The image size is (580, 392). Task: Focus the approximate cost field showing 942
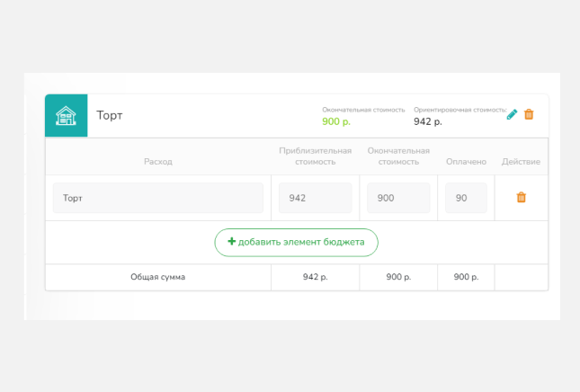coord(315,198)
